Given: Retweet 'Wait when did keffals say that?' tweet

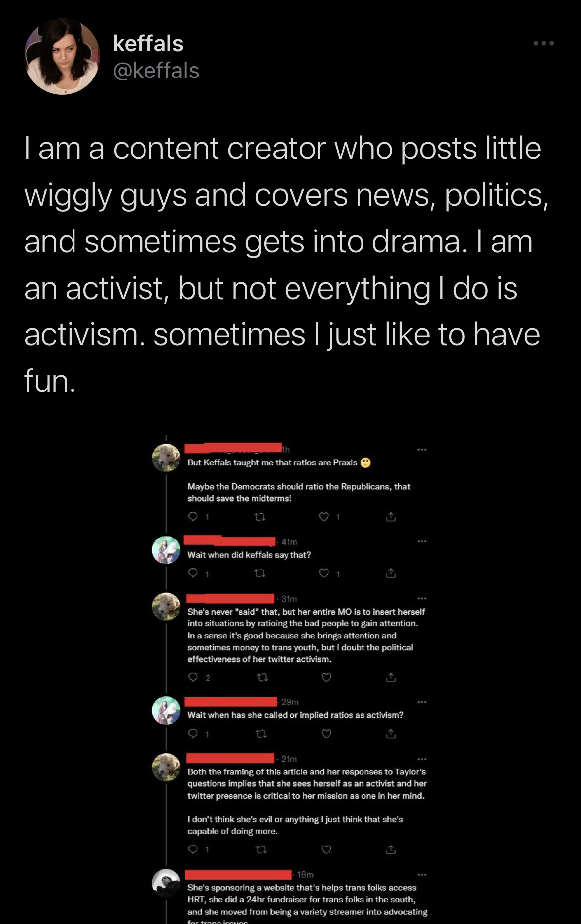Looking at the screenshot, I should pyautogui.click(x=260, y=573).
